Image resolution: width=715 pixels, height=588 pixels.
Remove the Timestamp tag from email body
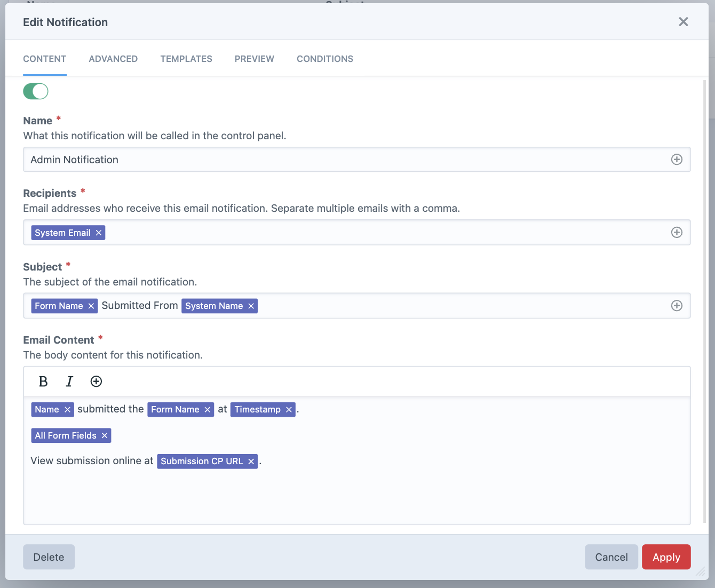[288, 409]
